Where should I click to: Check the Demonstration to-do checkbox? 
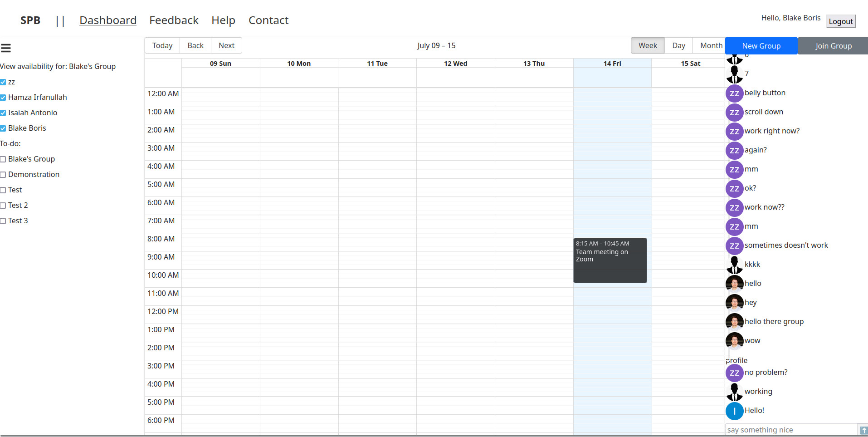(3, 175)
